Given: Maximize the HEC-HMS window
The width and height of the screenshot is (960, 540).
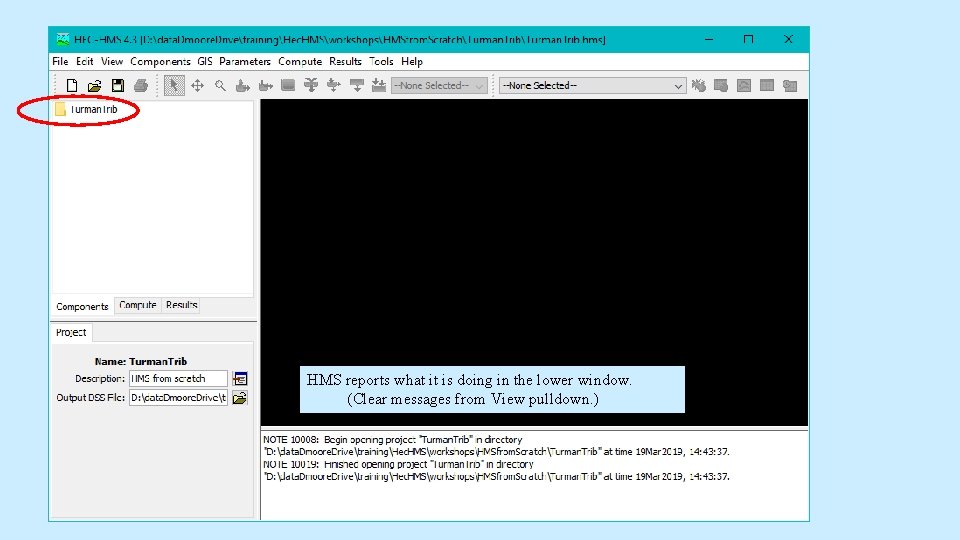Looking at the screenshot, I should point(748,39).
